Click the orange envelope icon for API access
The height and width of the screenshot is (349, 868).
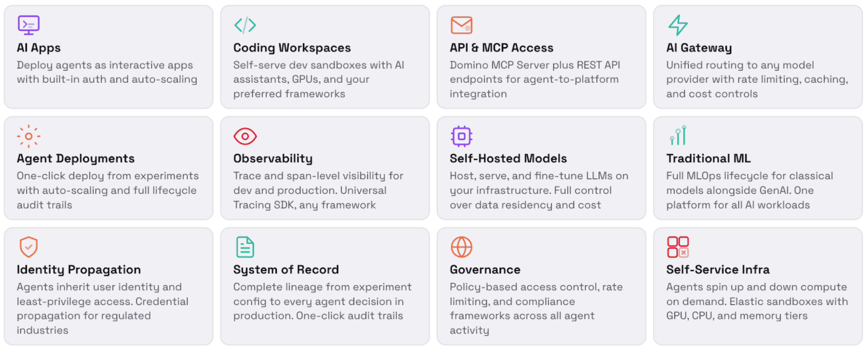coord(461,25)
